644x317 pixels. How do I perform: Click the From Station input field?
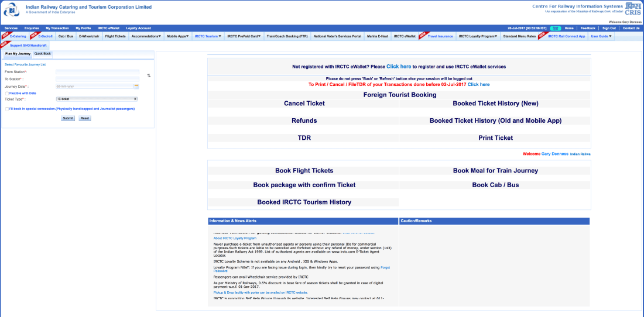tap(97, 72)
